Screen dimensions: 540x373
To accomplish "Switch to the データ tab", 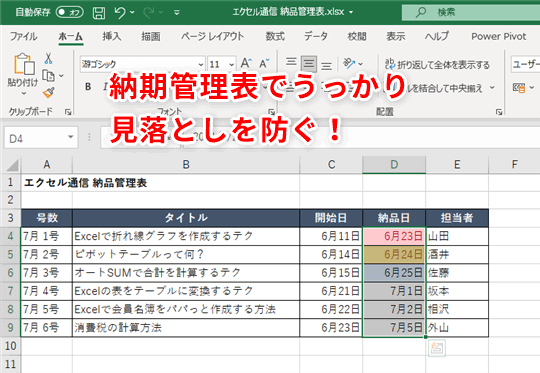I will pos(316,36).
